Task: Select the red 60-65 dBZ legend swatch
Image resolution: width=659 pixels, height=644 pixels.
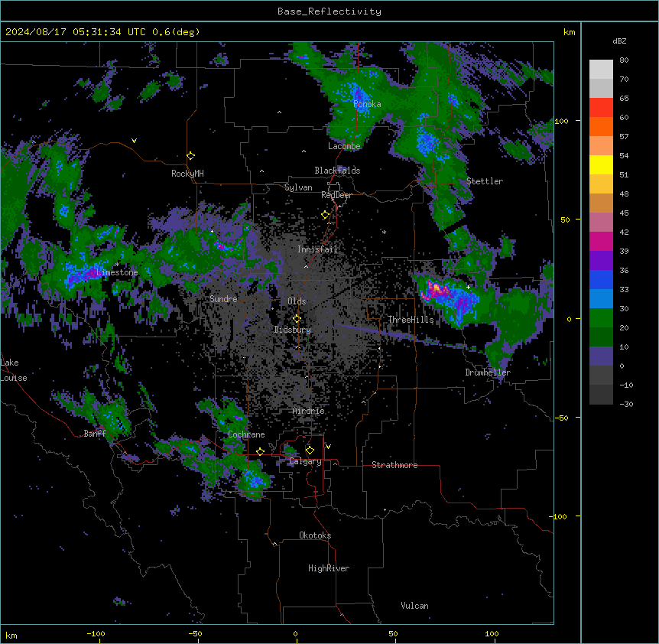Action: coord(601,108)
